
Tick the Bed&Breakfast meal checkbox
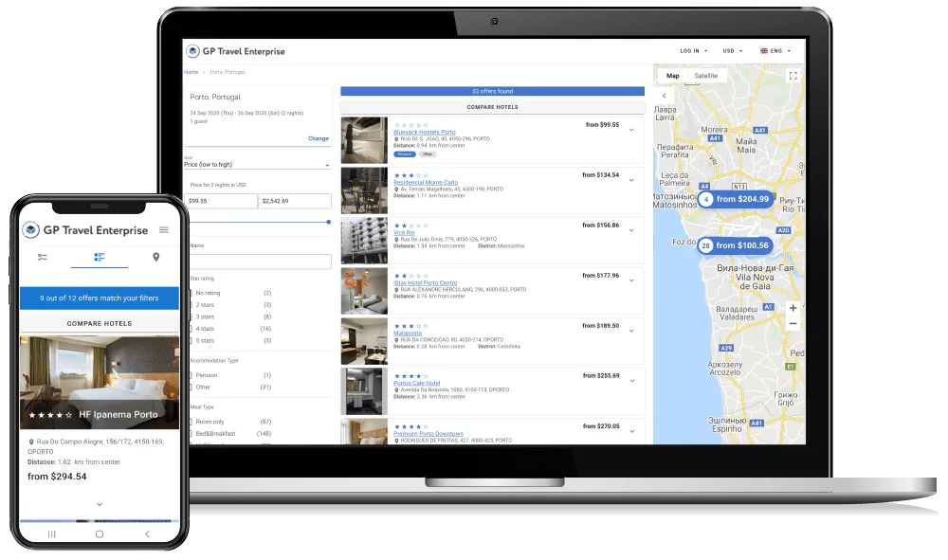[190, 434]
